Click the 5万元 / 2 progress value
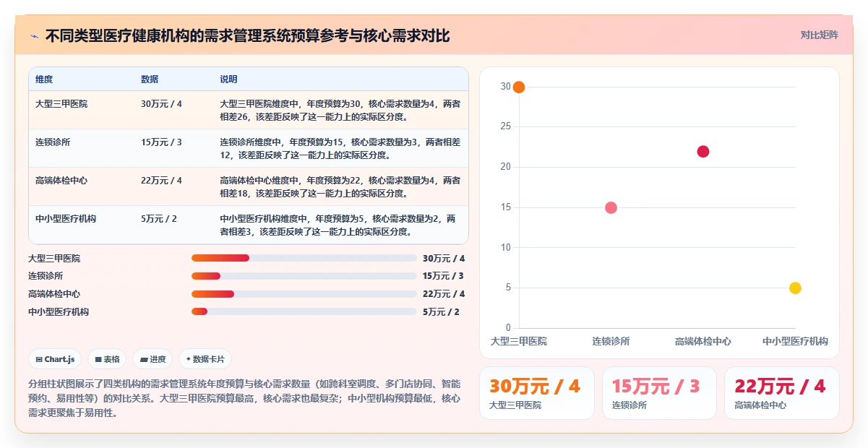Image resolution: width=868 pixels, height=448 pixels. click(442, 312)
